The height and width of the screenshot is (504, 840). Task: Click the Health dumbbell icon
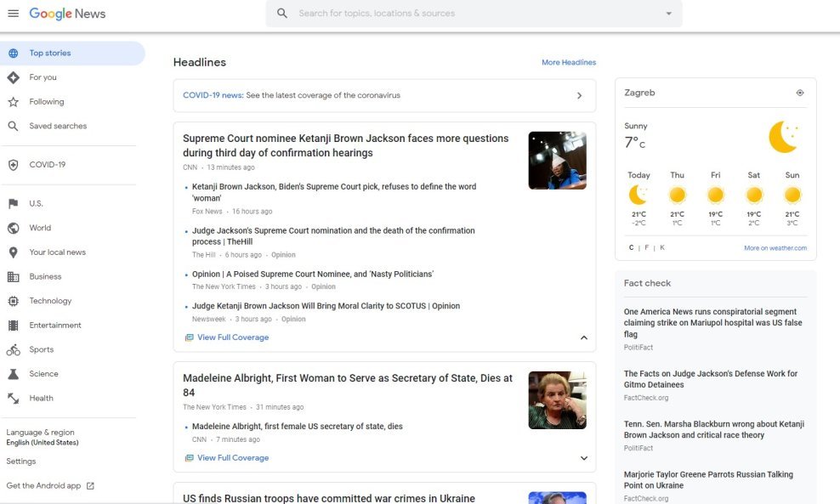[x=14, y=399]
